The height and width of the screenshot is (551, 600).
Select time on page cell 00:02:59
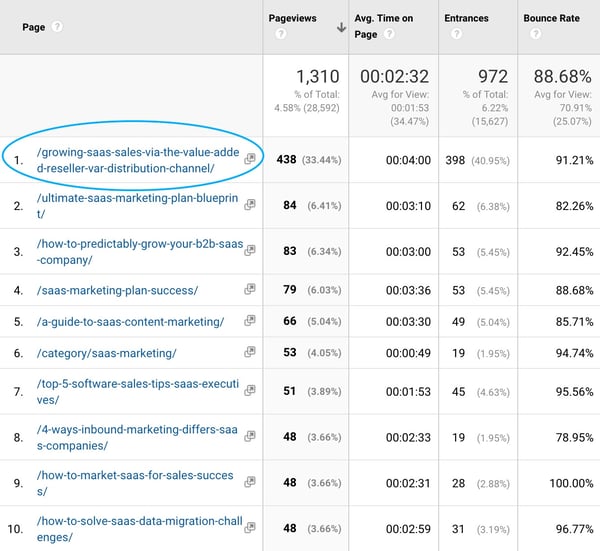(x=408, y=529)
